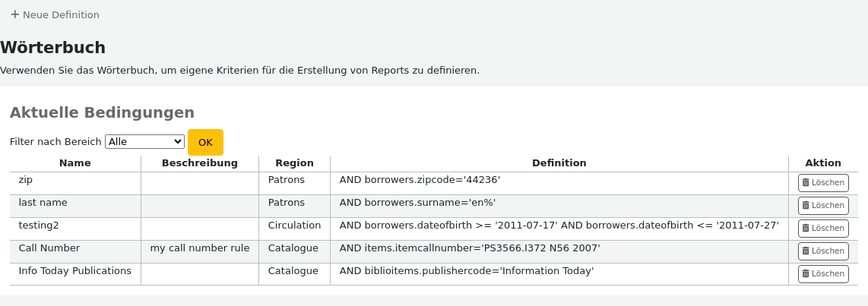Click the plus icon for Neue Definition
The height and width of the screenshot is (306, 868).
pos(15,14)
